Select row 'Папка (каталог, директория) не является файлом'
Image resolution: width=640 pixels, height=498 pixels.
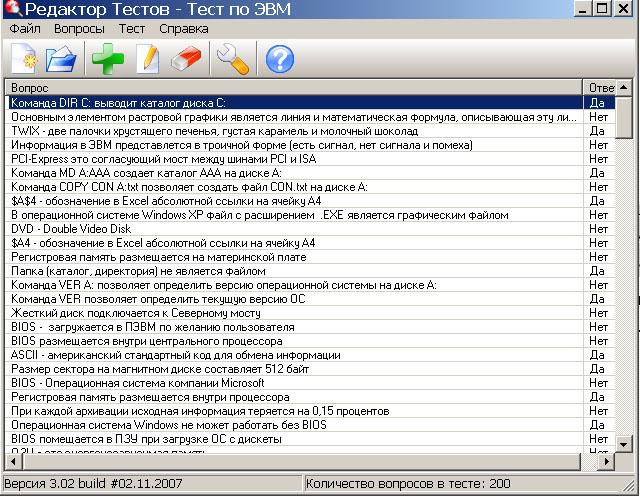[310, 271]
